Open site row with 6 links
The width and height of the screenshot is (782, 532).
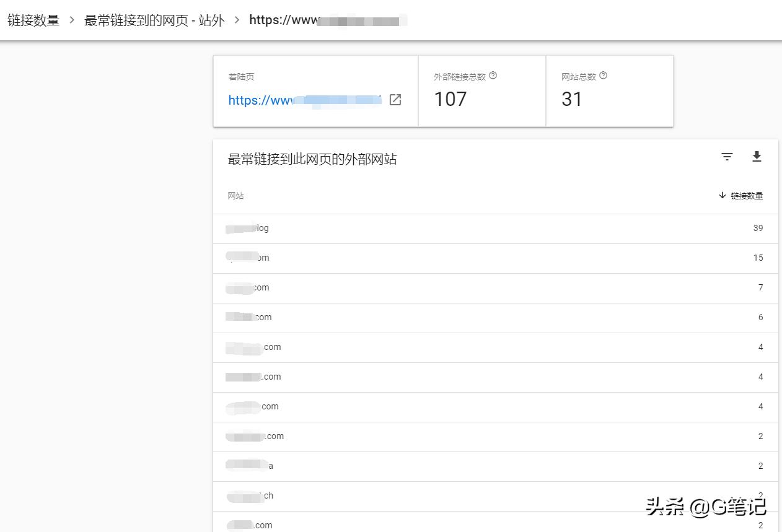(496, 318)
